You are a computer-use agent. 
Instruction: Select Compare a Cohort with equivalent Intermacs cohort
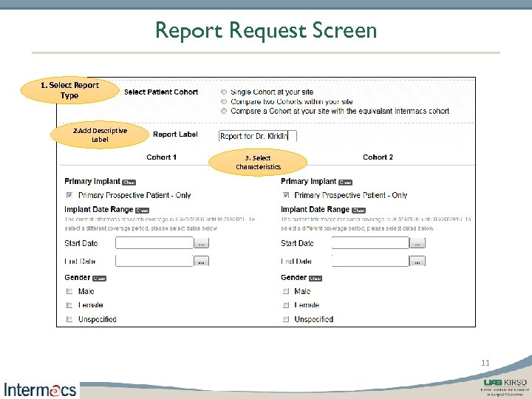(x=224, y=111)
